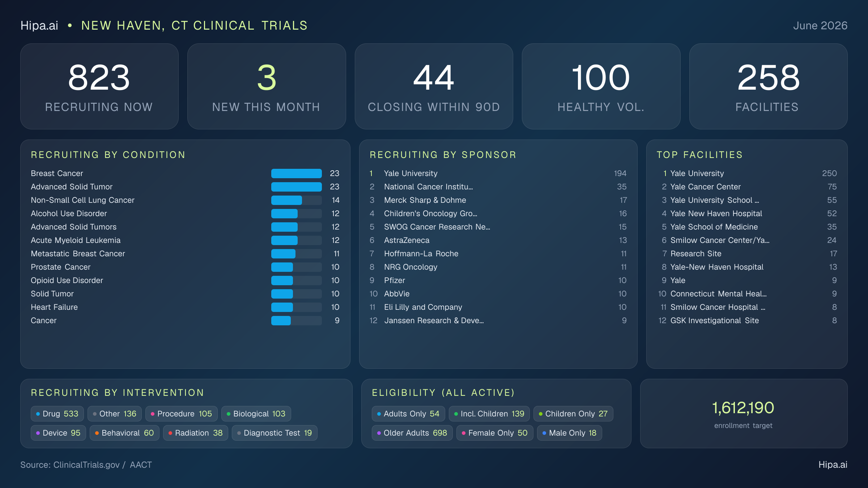Open the 3 New This Month card

tap(267, 86)
